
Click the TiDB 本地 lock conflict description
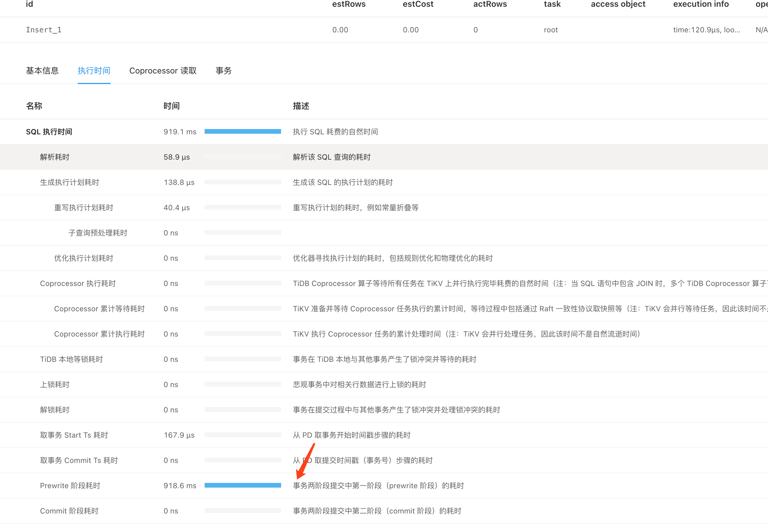click(385, 359)
